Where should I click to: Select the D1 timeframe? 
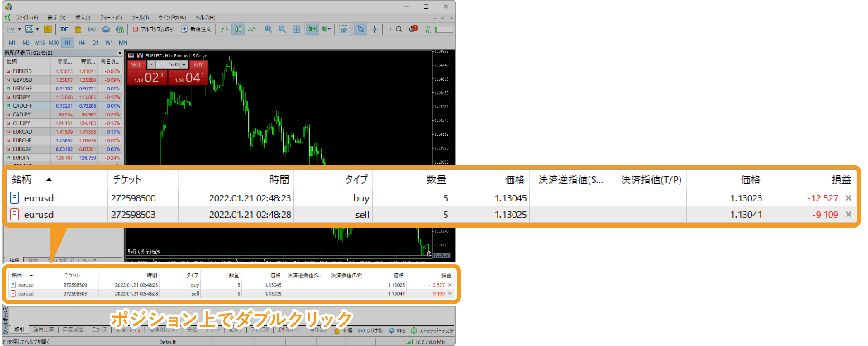[95, 43]
